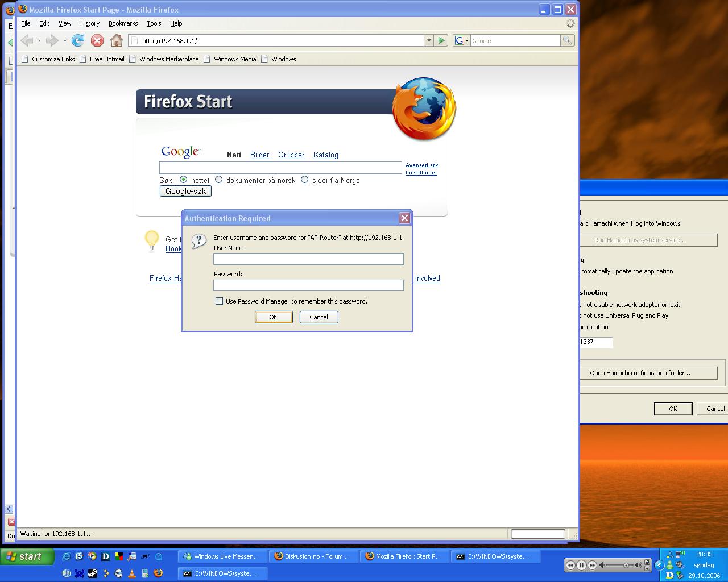Screen dimensions: 728x582
Task: Open the VLC cone quick launch icon
Action: click(x=132, y=573)
